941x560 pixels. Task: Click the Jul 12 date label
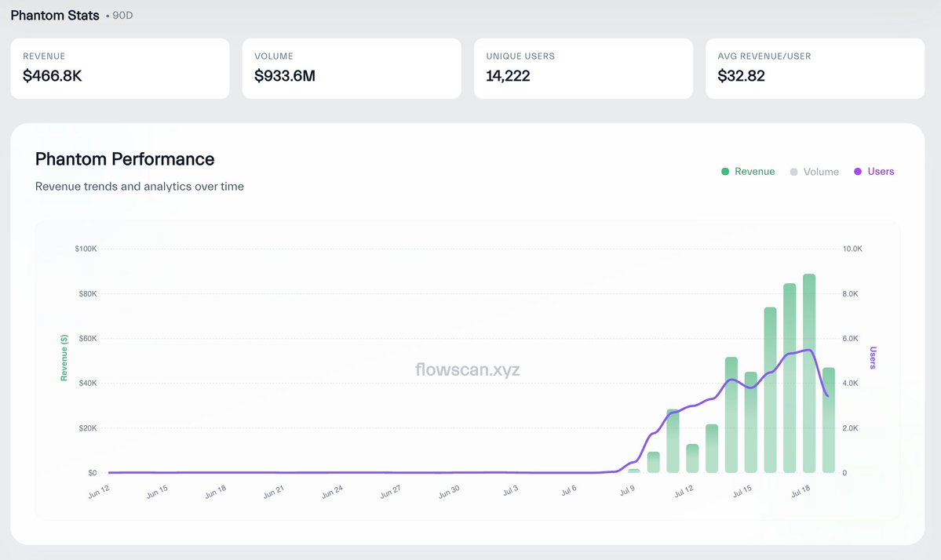tap(684, 492)
